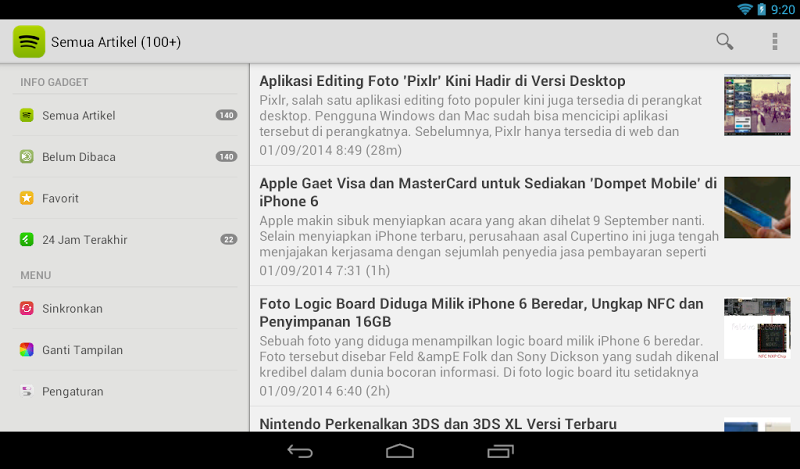Click the Ganti Tampilan colorful icon

(x=27, y=350)
